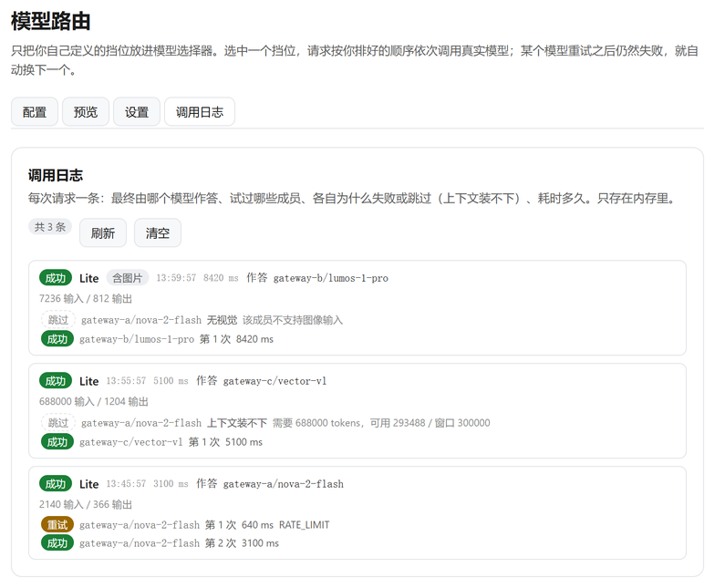Click the 688000 输入 / 1204 输出 text
This screenshot has height=588, width=715.
[94, 401]
